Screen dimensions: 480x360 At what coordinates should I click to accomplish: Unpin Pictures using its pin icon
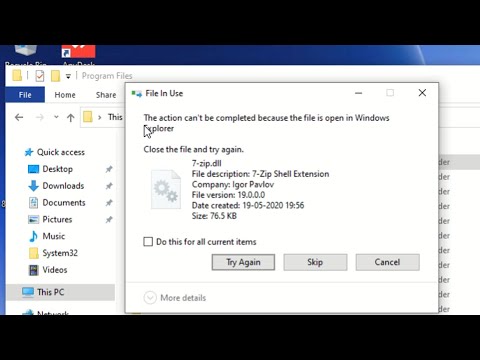(x=109, y=220)
